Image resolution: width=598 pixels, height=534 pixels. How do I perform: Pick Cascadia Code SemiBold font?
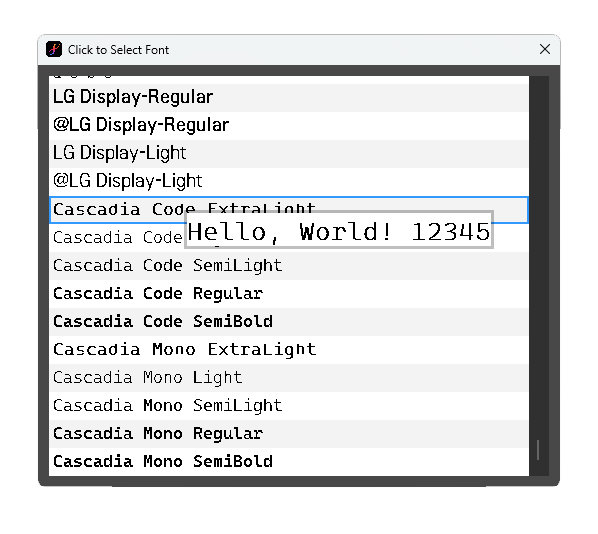tap(289, 322)
